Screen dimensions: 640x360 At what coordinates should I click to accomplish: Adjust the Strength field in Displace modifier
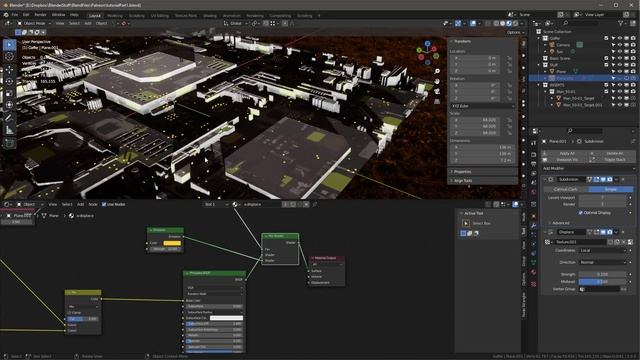602,274
